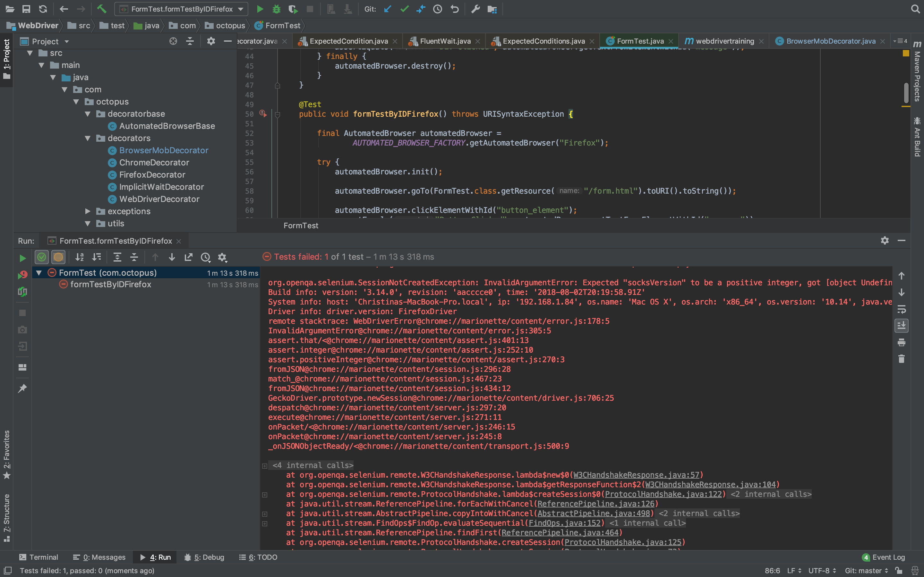Click the green Run button in the top toolbar
This screenshot has width=924, height=577.
point(260,9)
